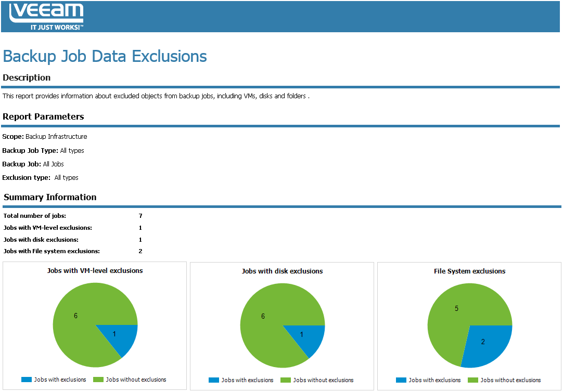Click the Backup Job Data Exclusions title

(105, 56)
